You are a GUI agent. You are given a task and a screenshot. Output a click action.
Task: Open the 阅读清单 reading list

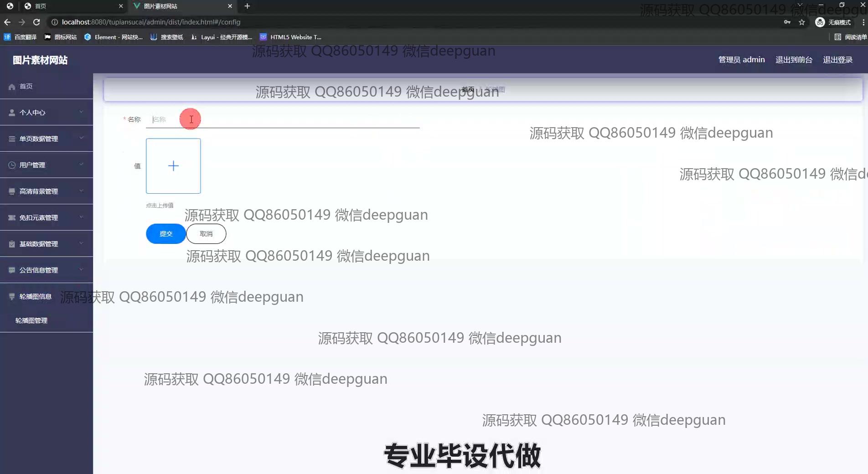click(x=851, y=37)
